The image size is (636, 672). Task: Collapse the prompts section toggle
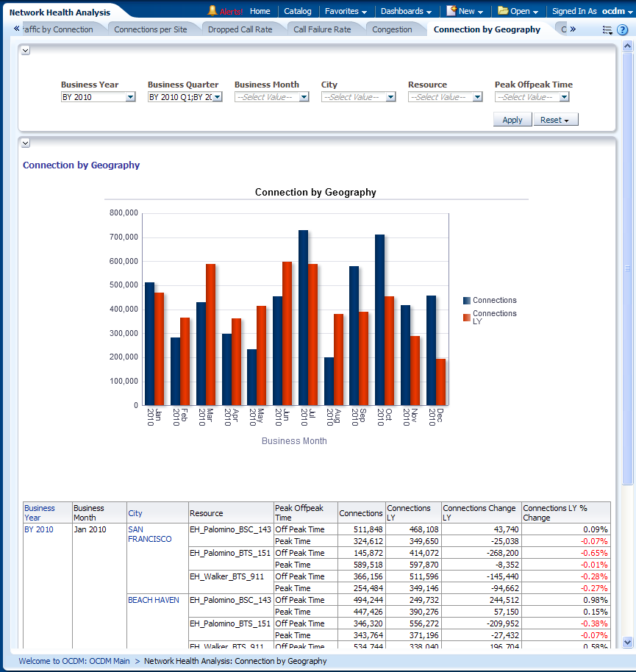tap(26, 50)
